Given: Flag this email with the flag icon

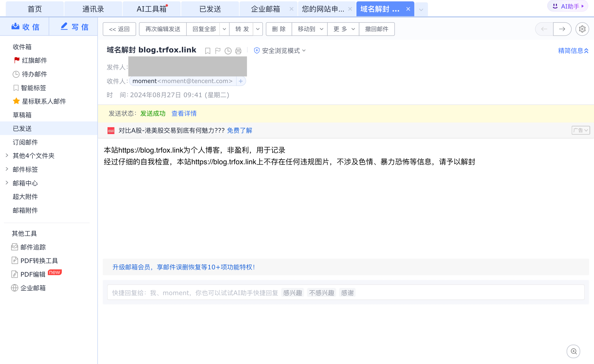Looking at the screenshot, I should coord(218,51).
